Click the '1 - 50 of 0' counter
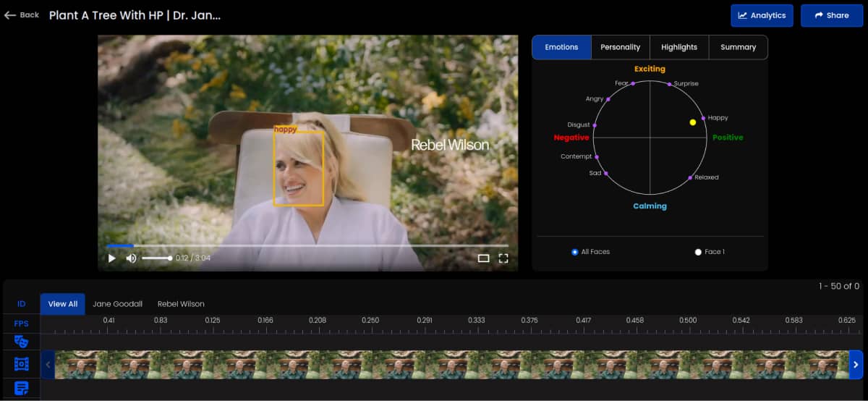The height and width of the screenshot is (401, 868). [x=839, y=287]
